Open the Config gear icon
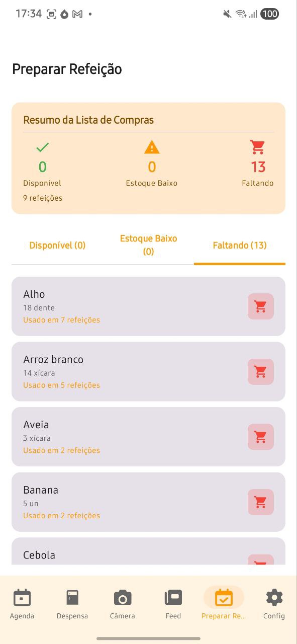Viewport: 297px width, 644px height. click(x=274, y=598)
